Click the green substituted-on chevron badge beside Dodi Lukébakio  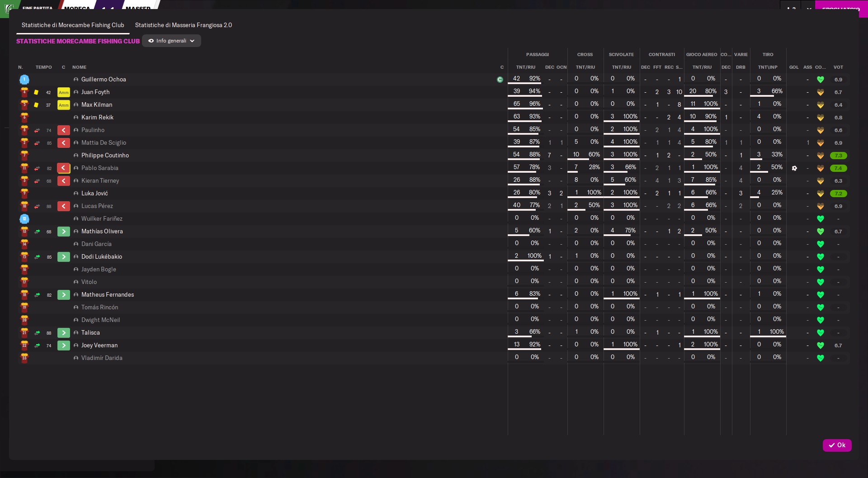64,257
